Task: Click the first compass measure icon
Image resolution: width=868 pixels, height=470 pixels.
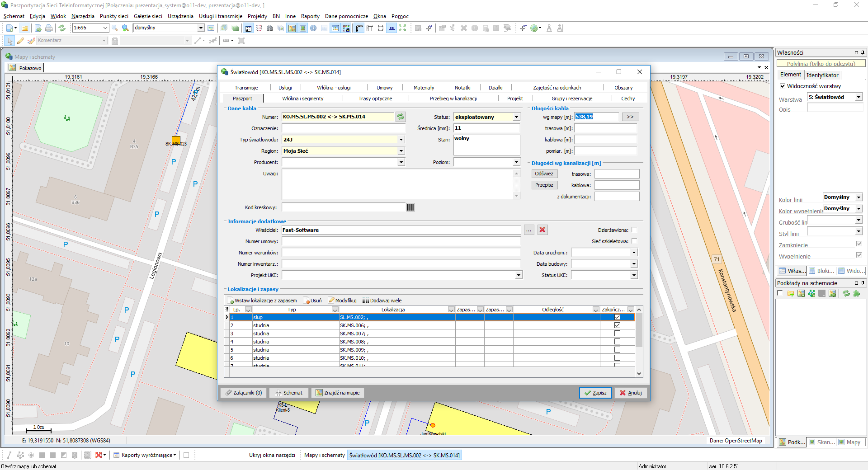Action: (549, 28)
